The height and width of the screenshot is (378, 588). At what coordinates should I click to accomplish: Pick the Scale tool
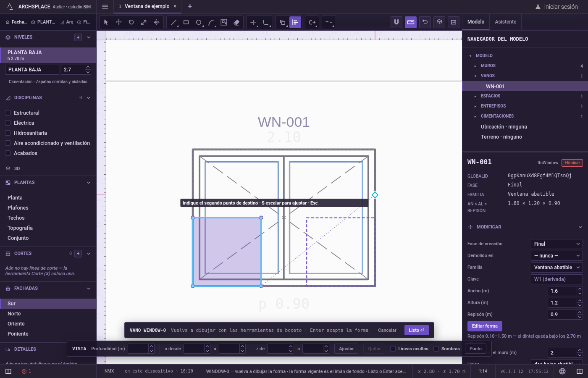[x=144, y=22]
